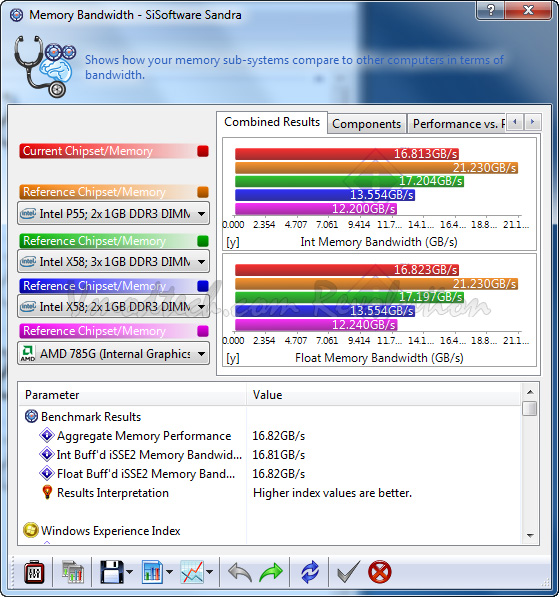Click the orange 21.230GB/s Int bandwidth bar
The height and width of the screenshot is (597, 559).
coord(377,168)
